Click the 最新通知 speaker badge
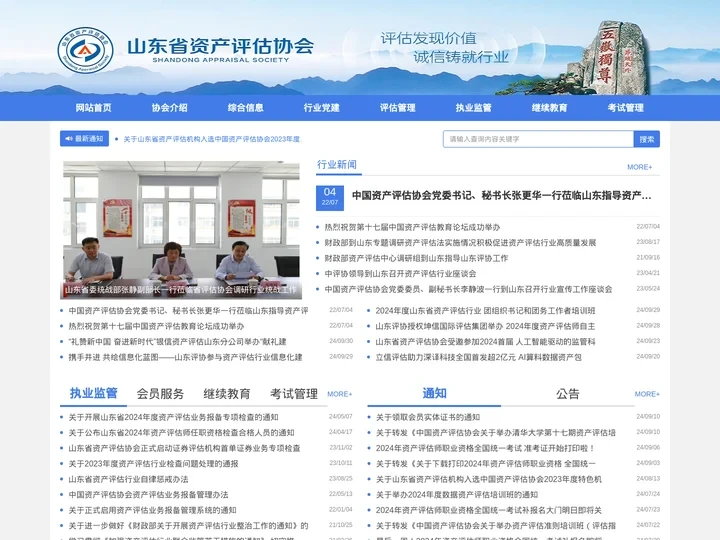The width and height of the screenshot is (720, 540). coord(84,139)
